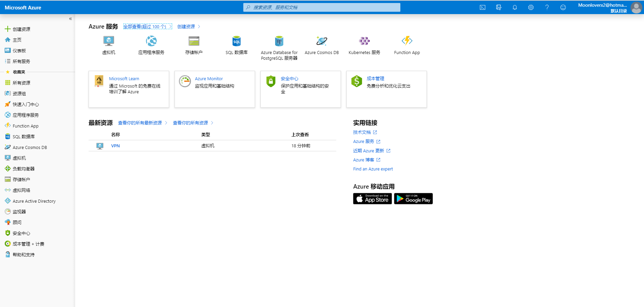Select 存储帐户 in sidebar
The image size is (644, 307).
pos(21,180)
